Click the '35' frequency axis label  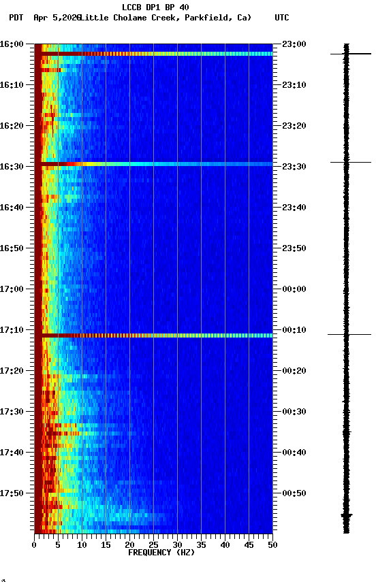201,545
